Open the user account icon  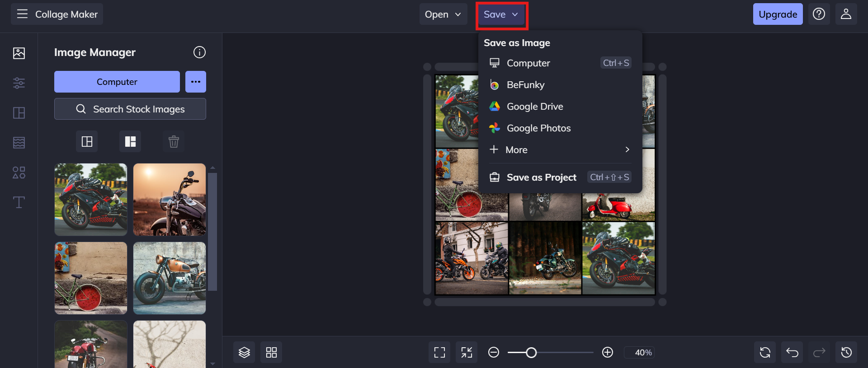846,14
